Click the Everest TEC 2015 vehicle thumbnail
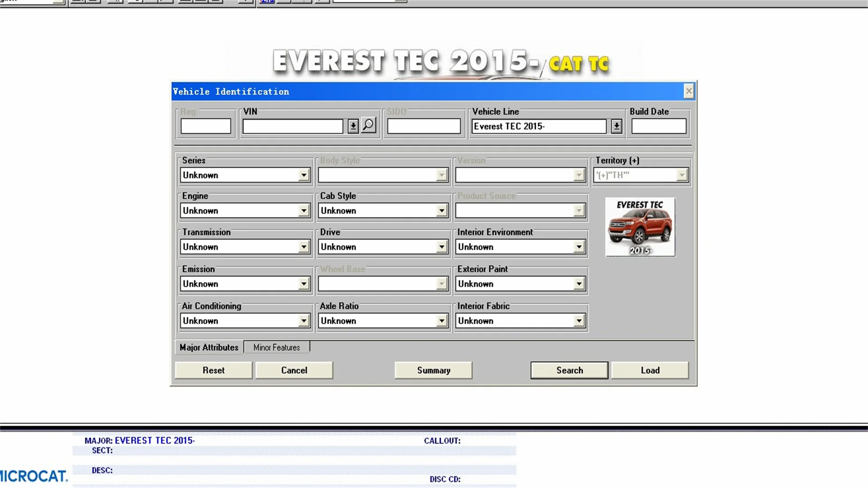Viewport: 868px width, 488px height. 640,227
